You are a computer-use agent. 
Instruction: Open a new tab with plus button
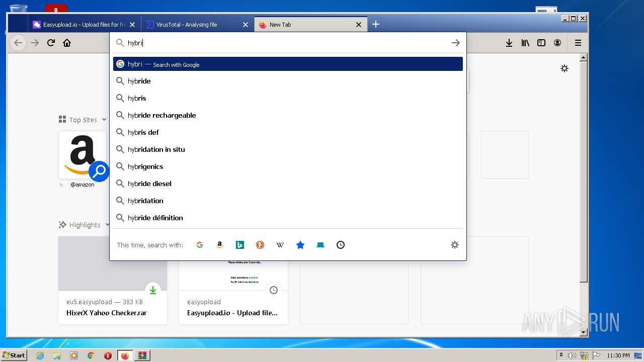pos(376,24)
